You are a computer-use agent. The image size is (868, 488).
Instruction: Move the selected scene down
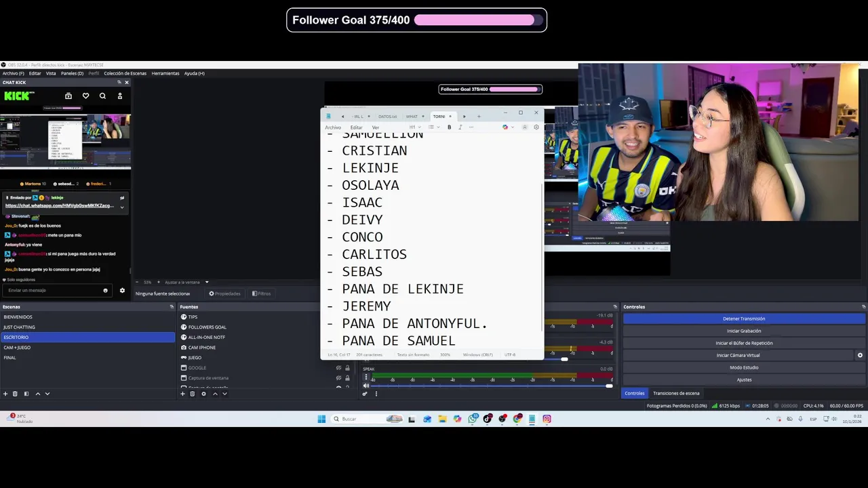click(47, 394)
